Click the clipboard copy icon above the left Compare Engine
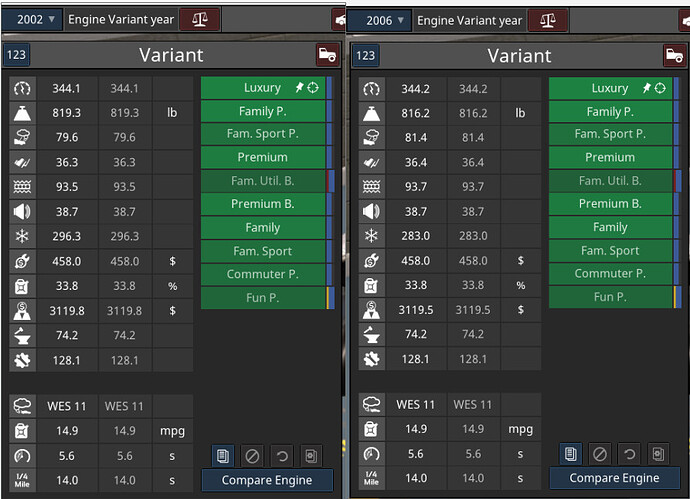690x499 pixels. (223, 456)
